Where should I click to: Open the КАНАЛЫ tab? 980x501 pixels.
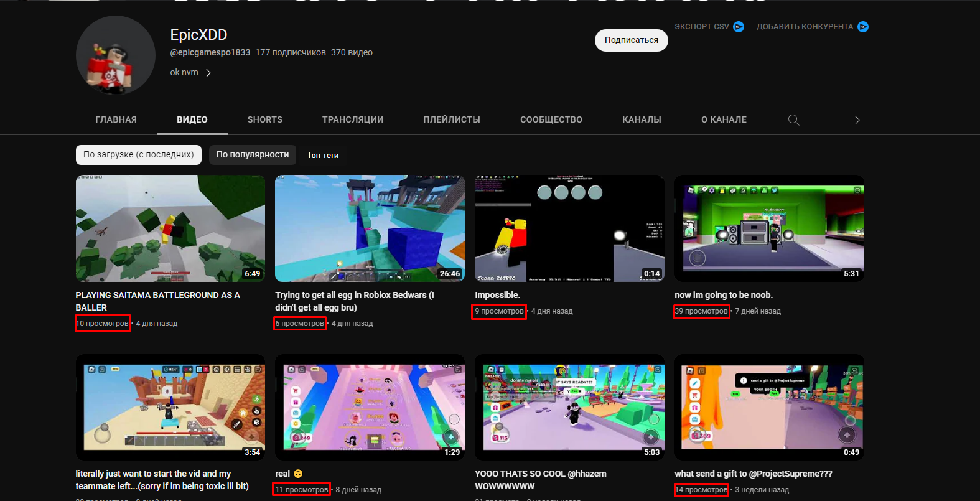[642, 119]
